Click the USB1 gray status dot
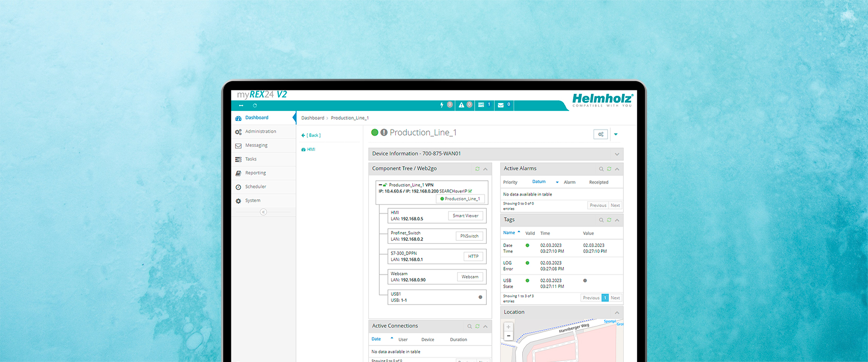 tap(480, 297)
